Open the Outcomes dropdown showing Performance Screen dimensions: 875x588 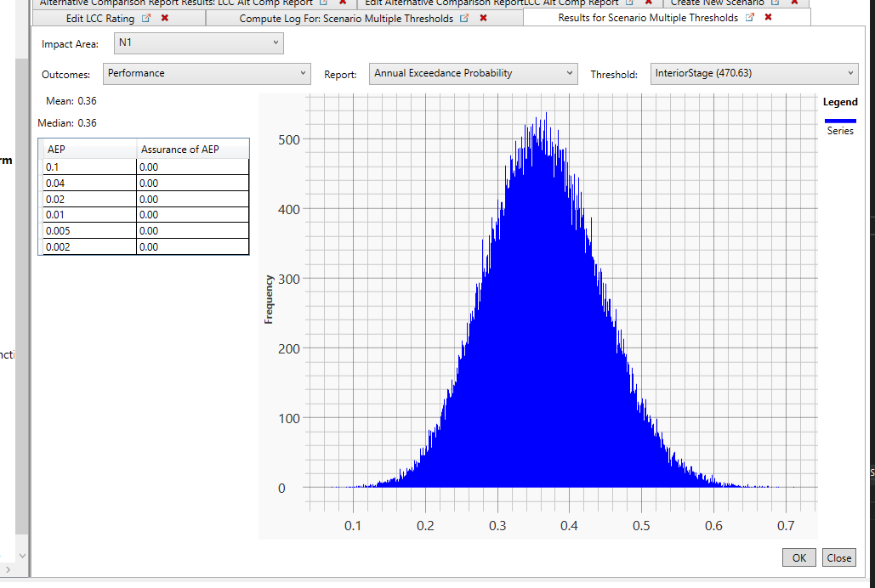tap(302, 74)
